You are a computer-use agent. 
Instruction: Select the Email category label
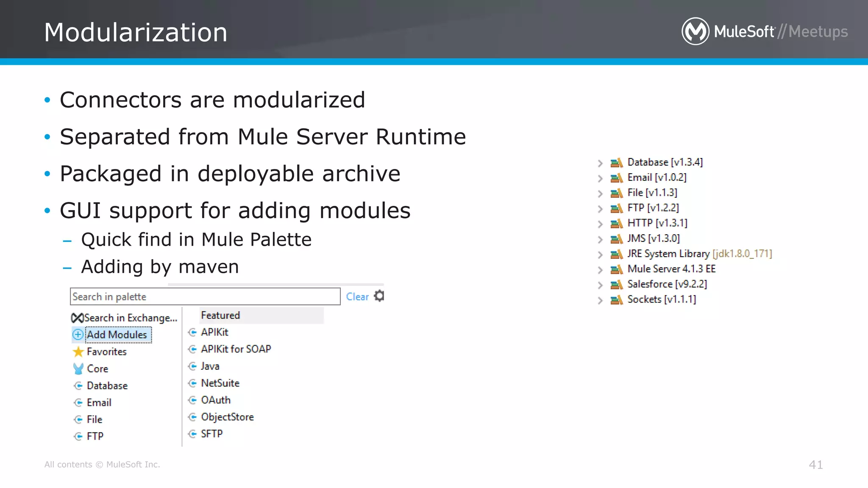(x=99, y=402)
